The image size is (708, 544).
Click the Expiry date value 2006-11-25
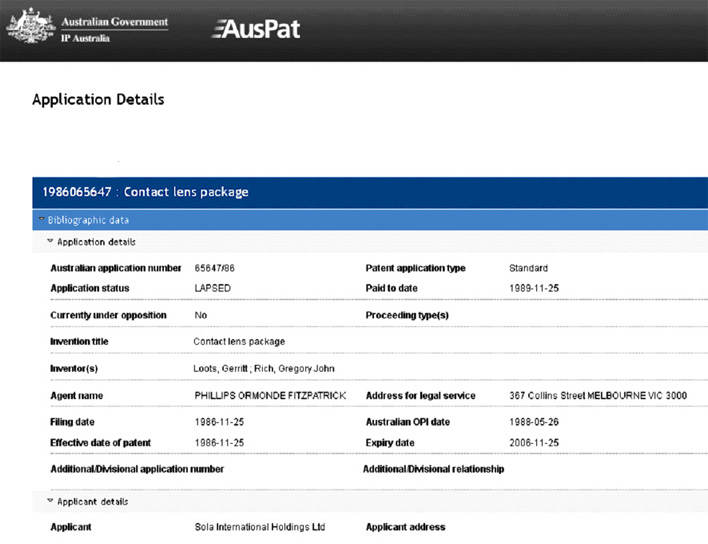tap(534, 443)
